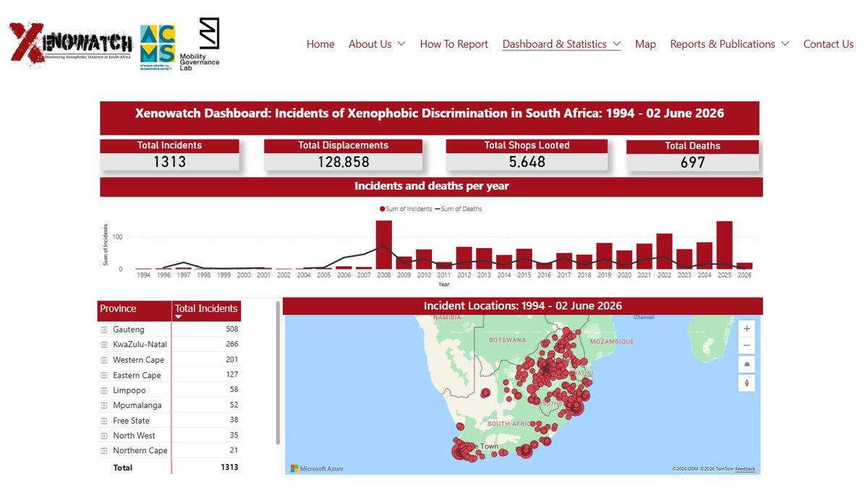
Task: Expand the Limpopo province row
Action: (104, 390)
